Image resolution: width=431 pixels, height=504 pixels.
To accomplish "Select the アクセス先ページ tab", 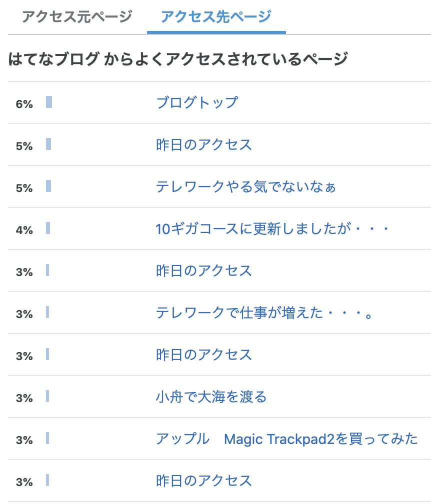I will tap(216, 16).
